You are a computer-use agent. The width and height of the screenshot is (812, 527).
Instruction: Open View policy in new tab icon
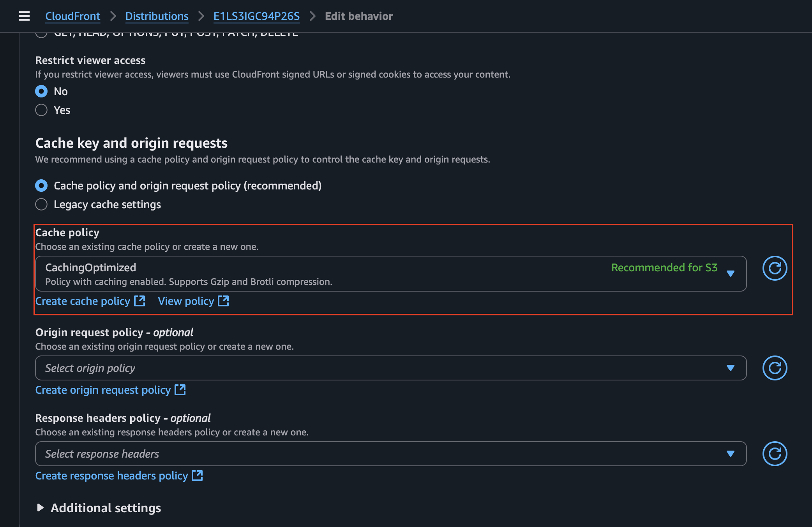pos(224,301)
